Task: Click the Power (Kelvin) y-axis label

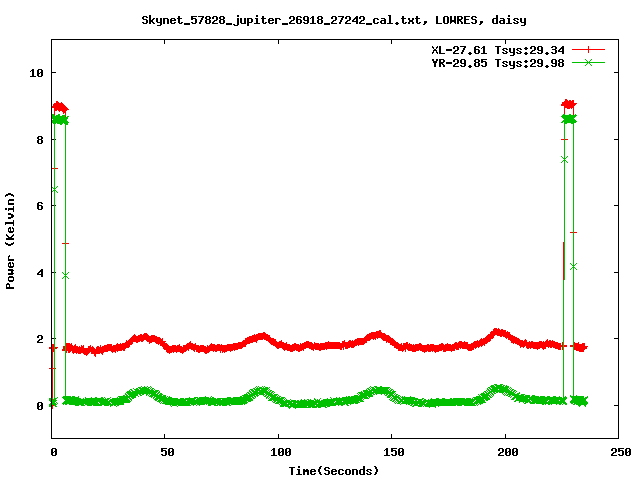Action: tap(10, 241)
